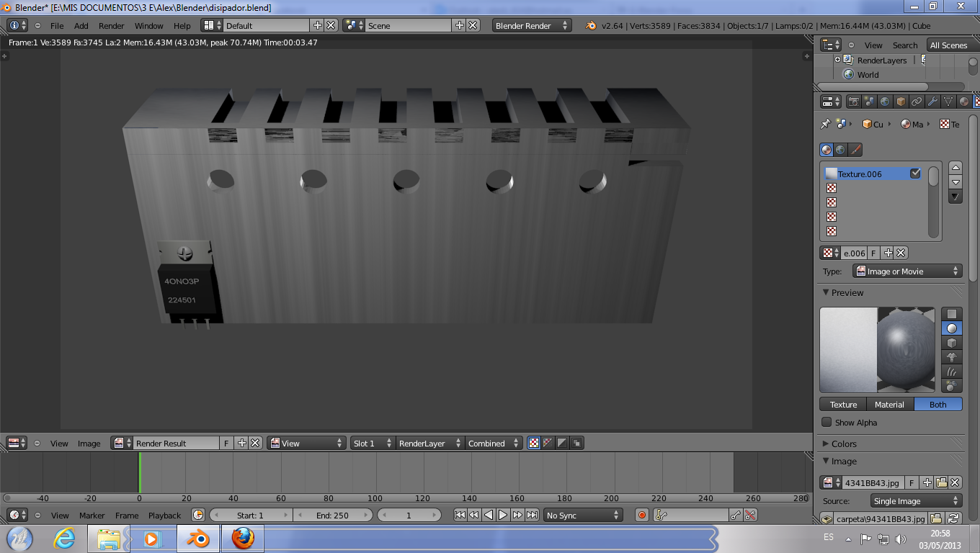Switch preview to Material button
Screen dimensions: 980x553
(x=889, y=405)
